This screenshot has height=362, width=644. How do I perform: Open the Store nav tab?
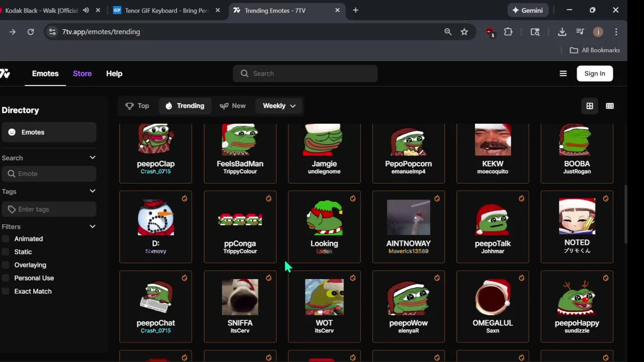point(82,73)
